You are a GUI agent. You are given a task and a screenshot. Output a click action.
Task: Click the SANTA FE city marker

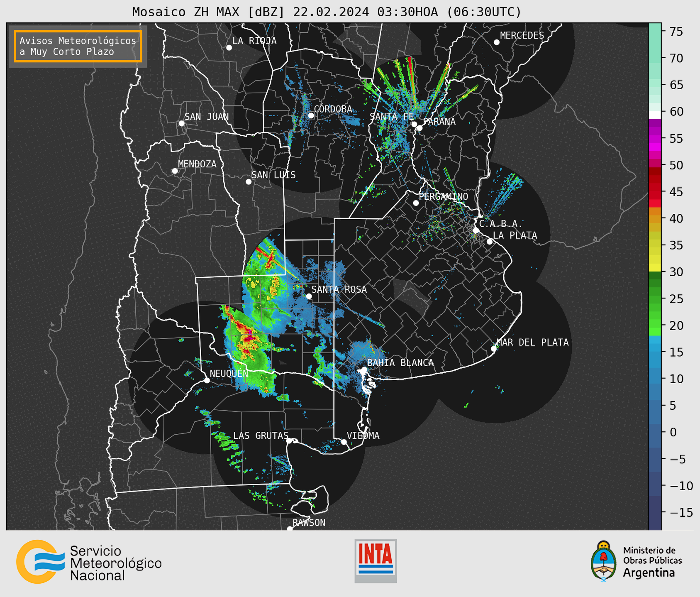[414, 124]
